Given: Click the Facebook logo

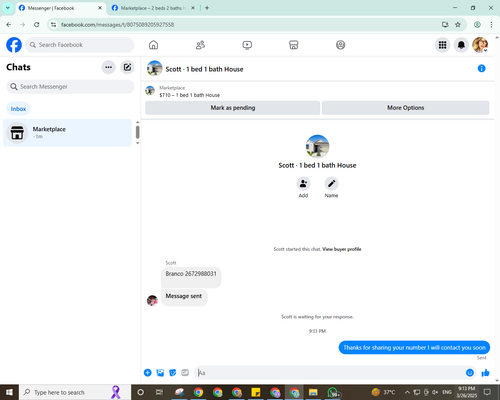Looking at the screenshot, I should tap(14, 45).
